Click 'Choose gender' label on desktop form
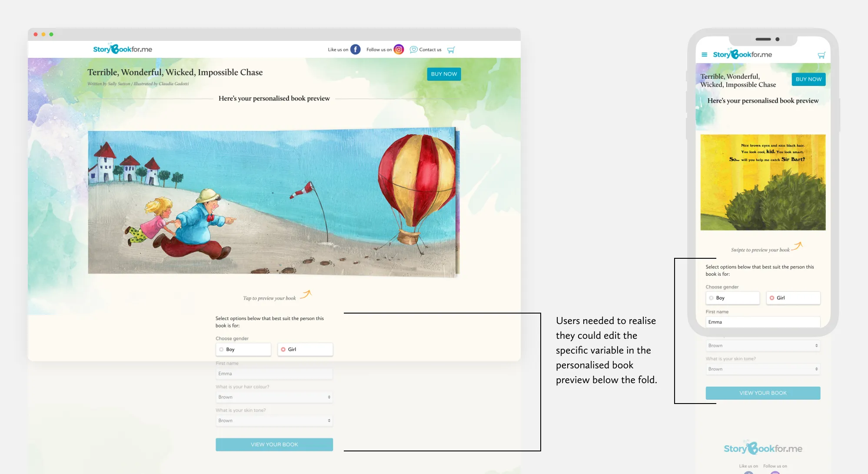The width and height of the screenshot is (868, 474). coord(232,338)
